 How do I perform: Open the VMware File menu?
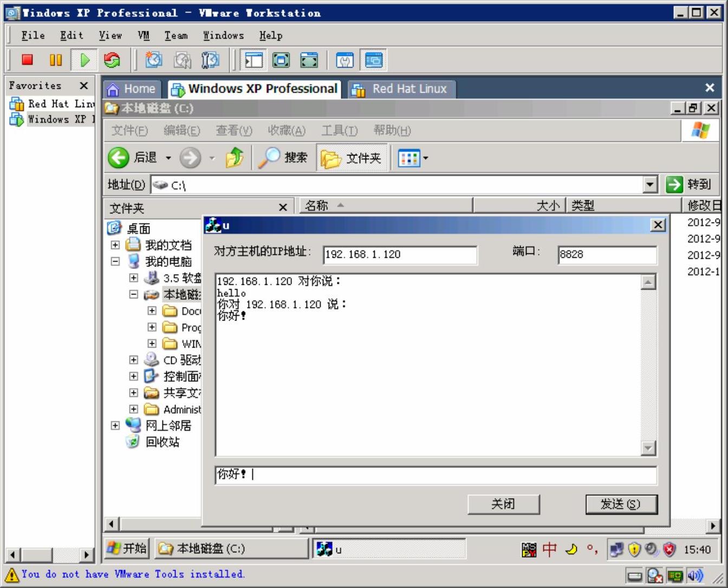pos(33,36)
